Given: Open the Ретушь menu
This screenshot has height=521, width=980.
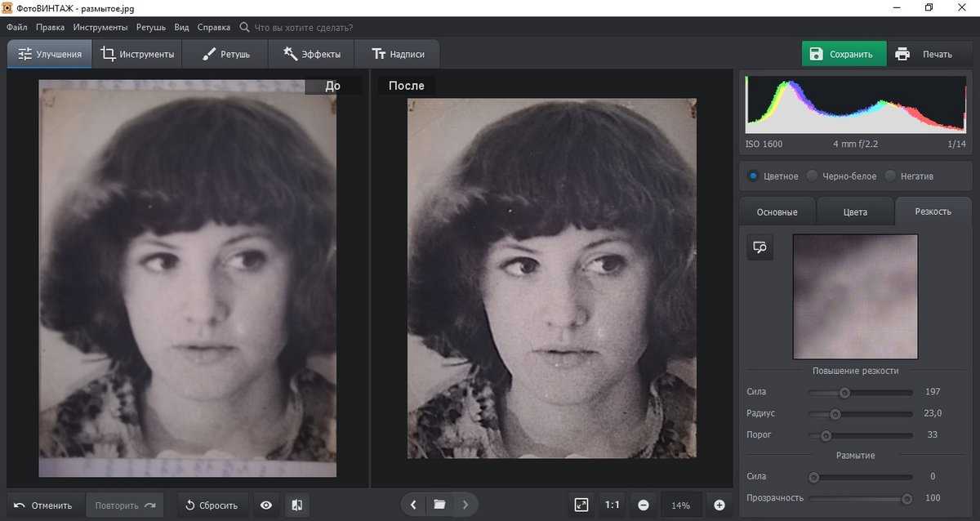Looking at the screenshot, I should [x=150, y=27].
